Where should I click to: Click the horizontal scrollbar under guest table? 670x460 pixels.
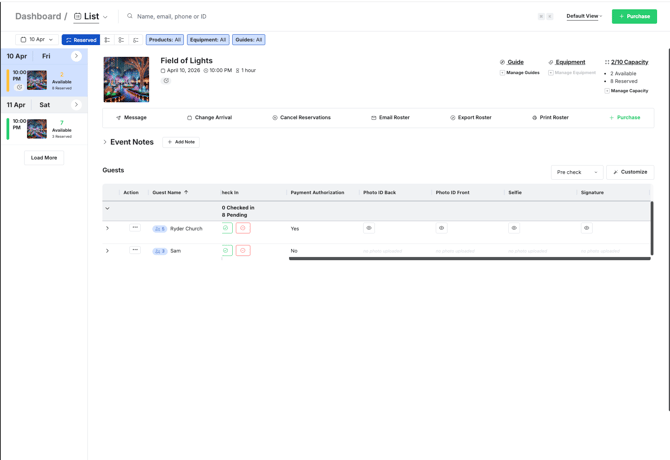(470, 258)
